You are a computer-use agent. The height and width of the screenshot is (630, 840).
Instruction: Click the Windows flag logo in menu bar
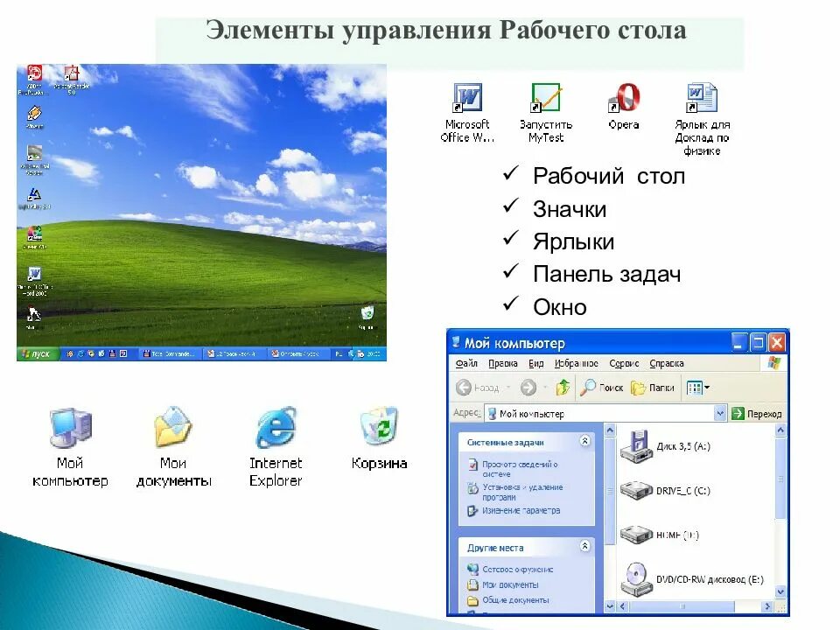pyautogui.click(x=774, y=362)
